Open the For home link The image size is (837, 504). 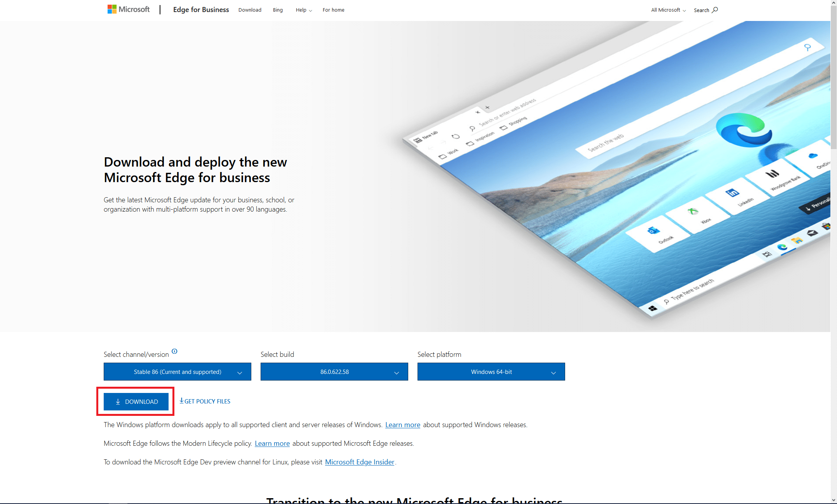pos(333,10)
